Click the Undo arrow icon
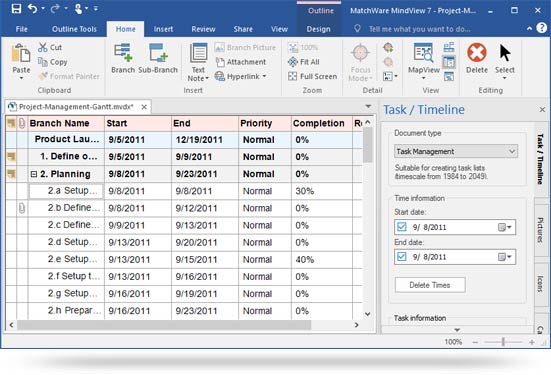 32,8
